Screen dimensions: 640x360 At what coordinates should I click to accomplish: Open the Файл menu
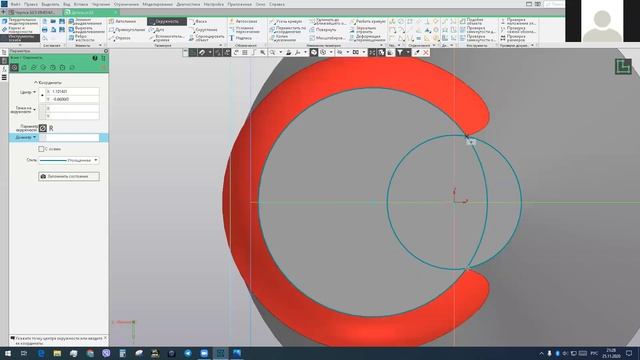[16, 4]
